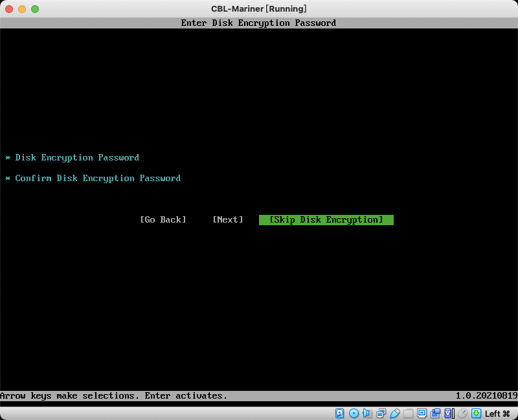Click the green arrow host key icon

point(476,413)
